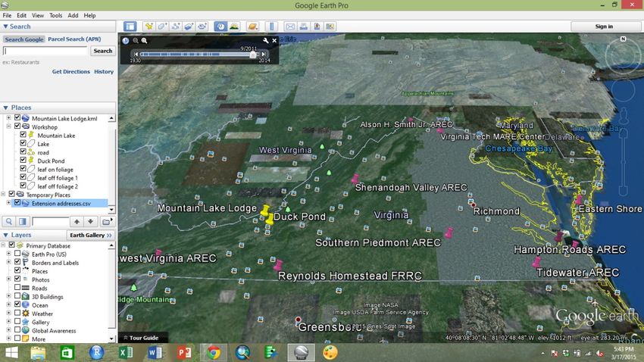Click the Print toolbar icon
Image resolution: width=644 pixels, height=362 pixels.
point(303,27)
